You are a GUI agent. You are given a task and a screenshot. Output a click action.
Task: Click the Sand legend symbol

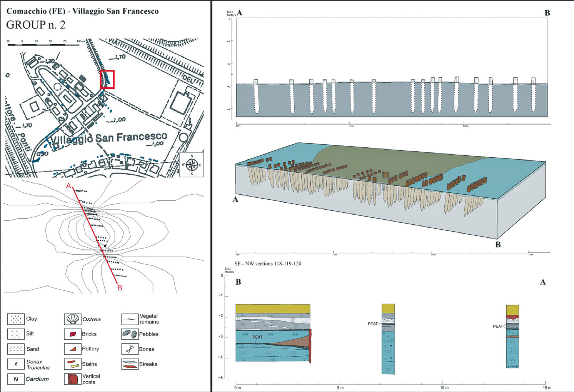[x=16, y=349]
